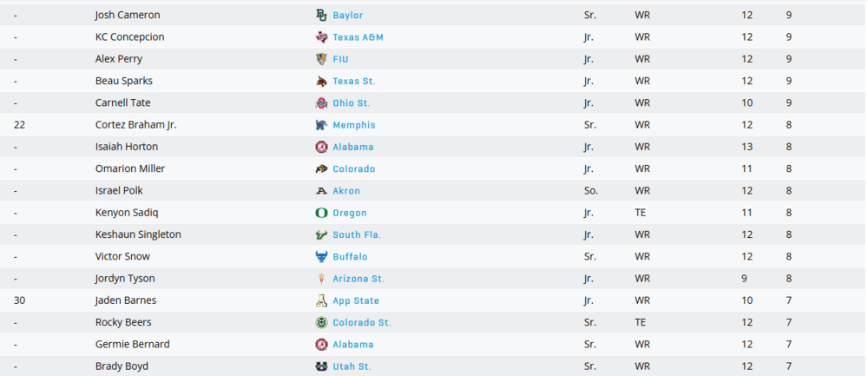Click the Memphis tiger logo icon

[321, 124]
